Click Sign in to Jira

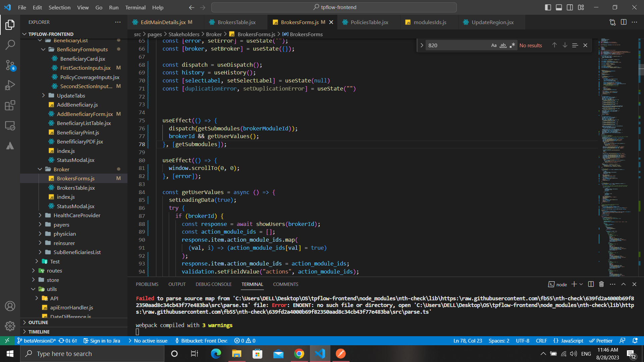click(x=102, y=341)
